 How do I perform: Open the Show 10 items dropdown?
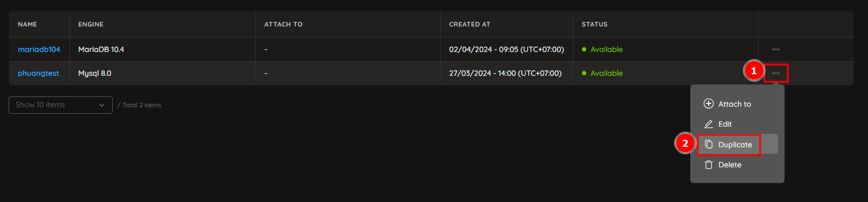[61, 105]
